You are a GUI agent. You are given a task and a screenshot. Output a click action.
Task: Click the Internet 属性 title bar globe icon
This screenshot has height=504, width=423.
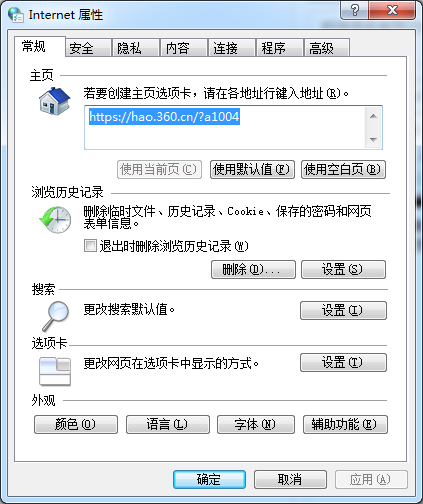[x=16, y=15]
